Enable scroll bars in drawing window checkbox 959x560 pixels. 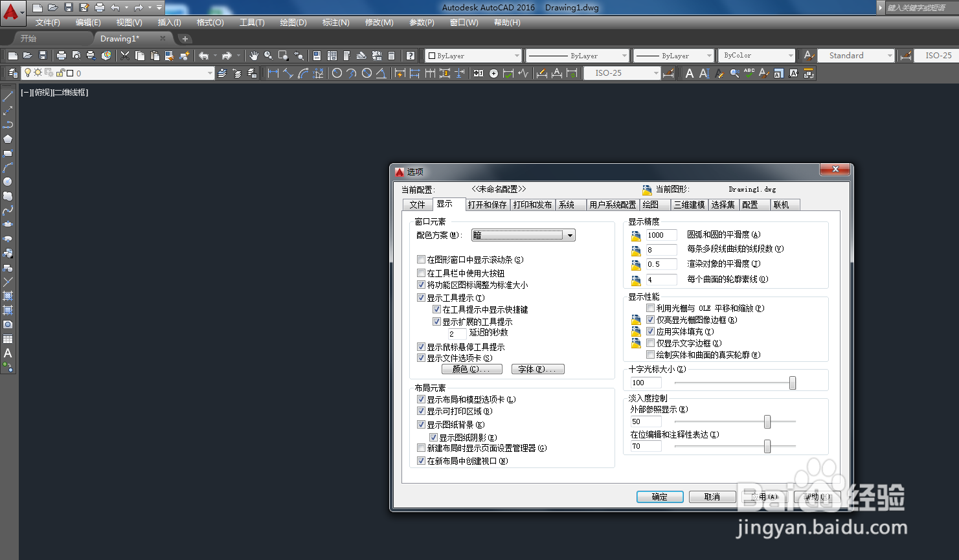click(x=422, y=260)
